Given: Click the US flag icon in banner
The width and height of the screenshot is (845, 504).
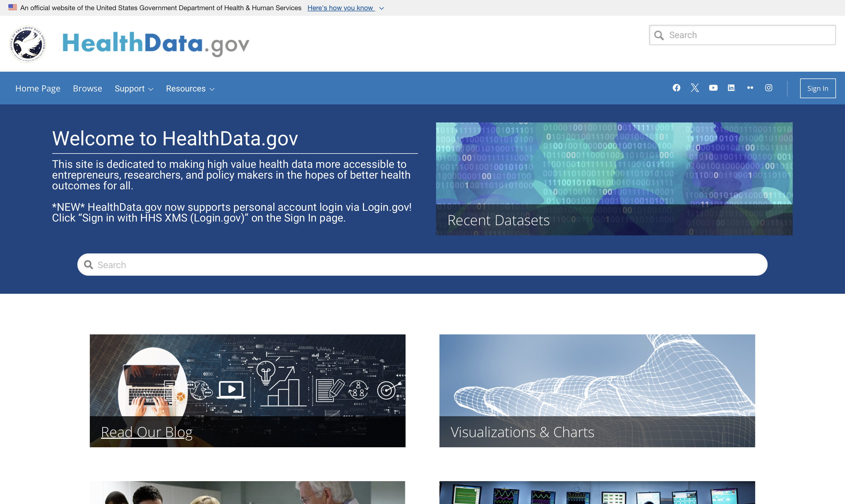Looking at the screenshot, I should coord(13,7).
